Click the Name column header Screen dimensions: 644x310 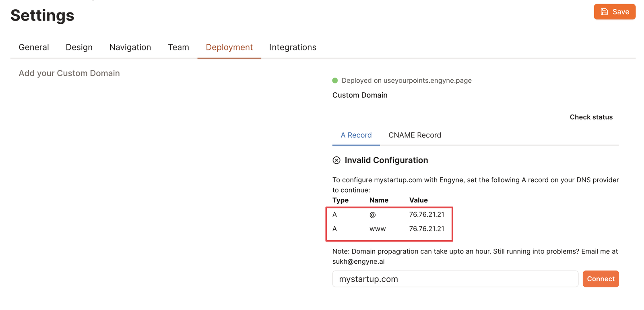click(379, 200)
